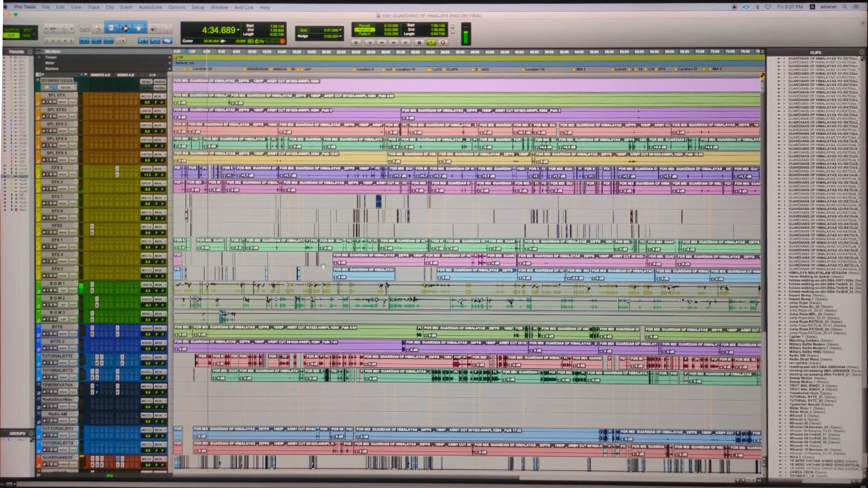868x488 pixels.
Task: Click the Record button in transport
Action: coord(443,43)
